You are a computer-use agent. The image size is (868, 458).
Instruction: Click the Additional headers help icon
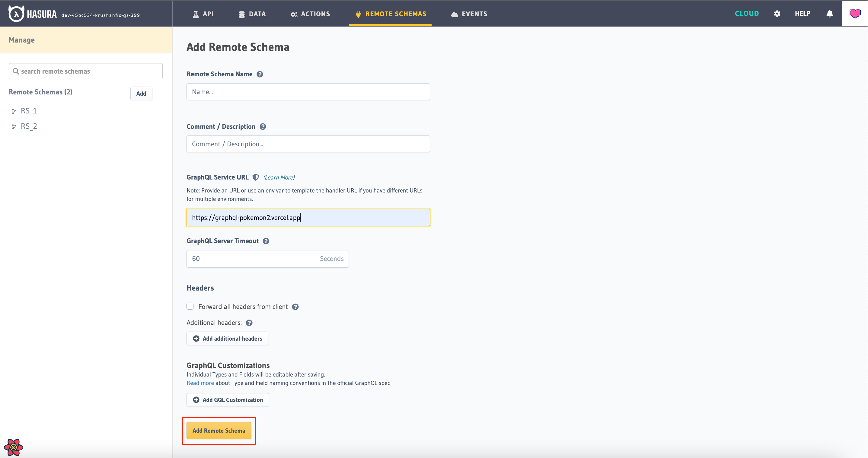point(249,323)
